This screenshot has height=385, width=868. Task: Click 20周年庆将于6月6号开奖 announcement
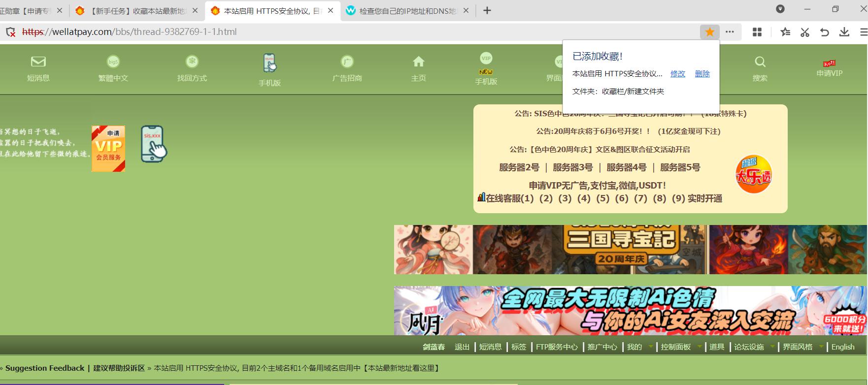pyautogui.click(x=628, y=131)
